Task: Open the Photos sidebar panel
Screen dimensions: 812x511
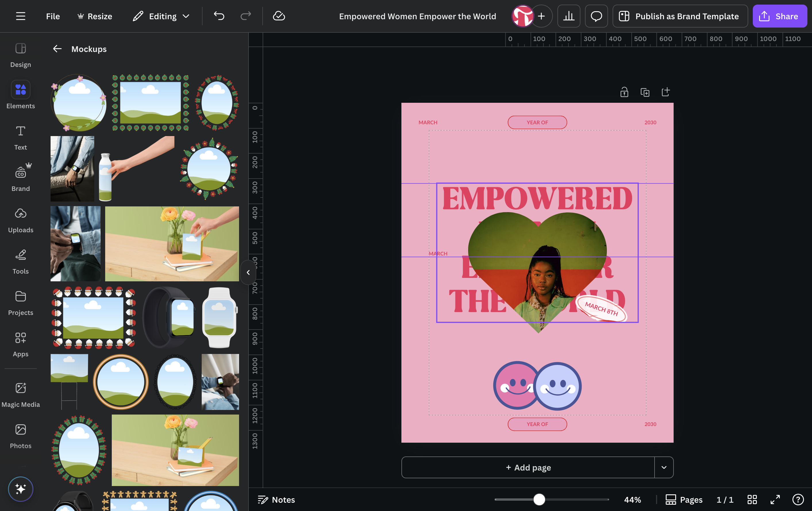Action: pyautogui.click(x=21, y=436)
